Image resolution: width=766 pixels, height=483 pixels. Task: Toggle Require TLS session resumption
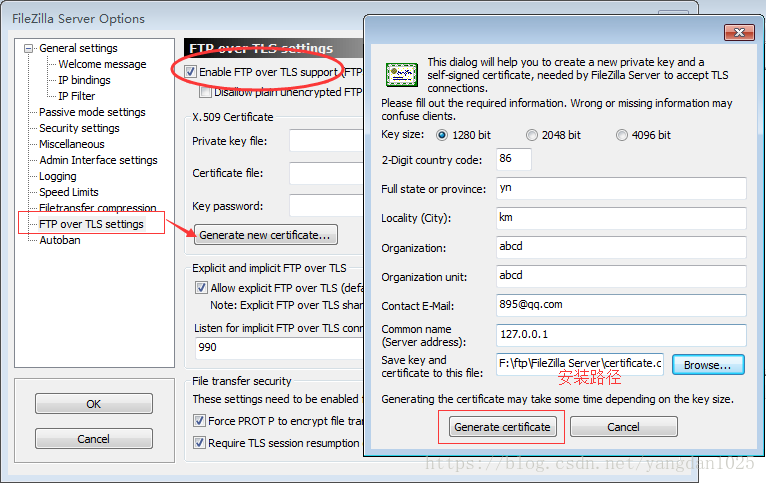(199, 443)
